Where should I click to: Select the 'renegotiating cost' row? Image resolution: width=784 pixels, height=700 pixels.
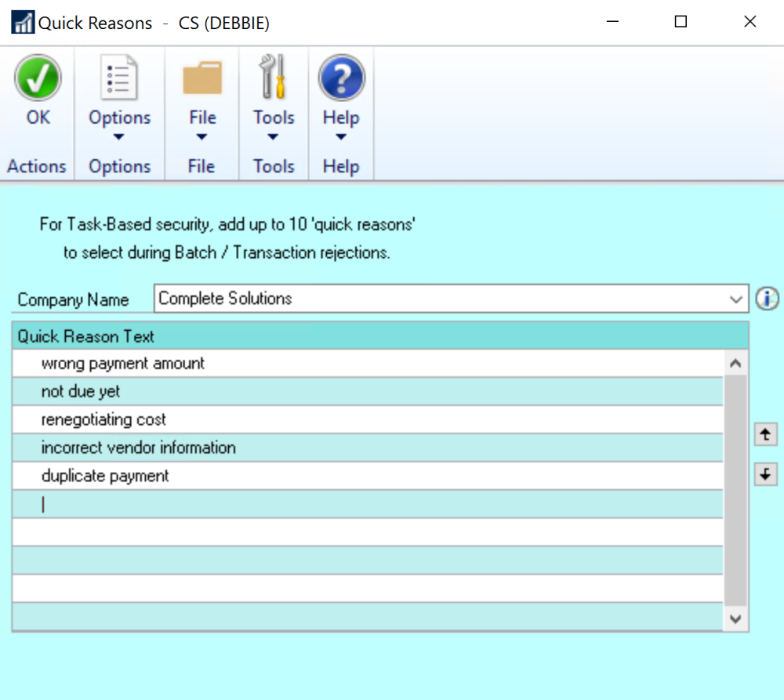point(368,419)
